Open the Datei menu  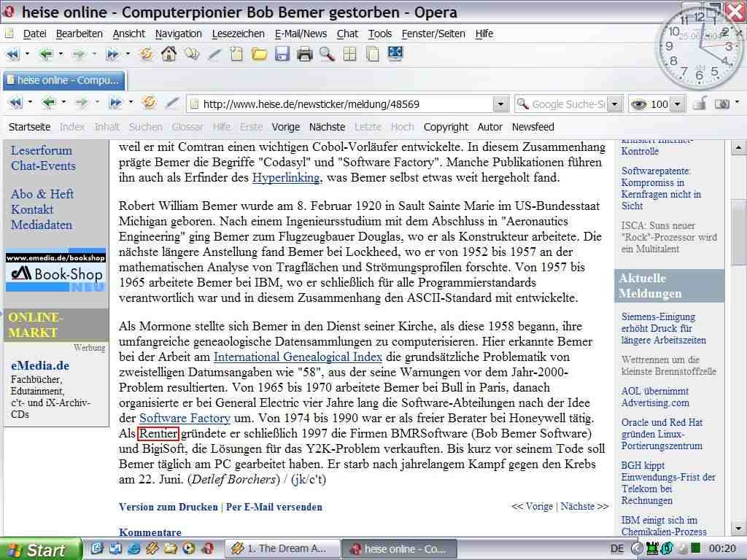coord(35,34)
